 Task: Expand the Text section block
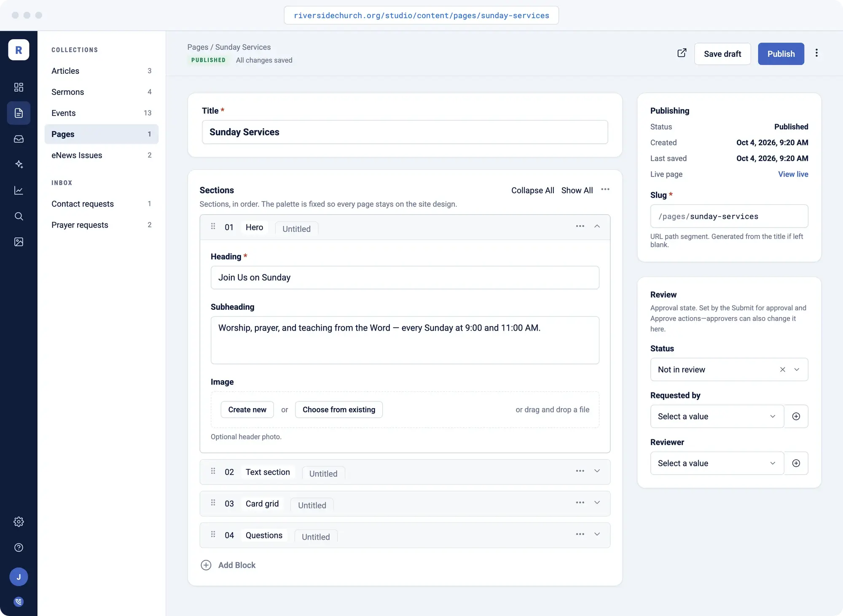point(597,471)
